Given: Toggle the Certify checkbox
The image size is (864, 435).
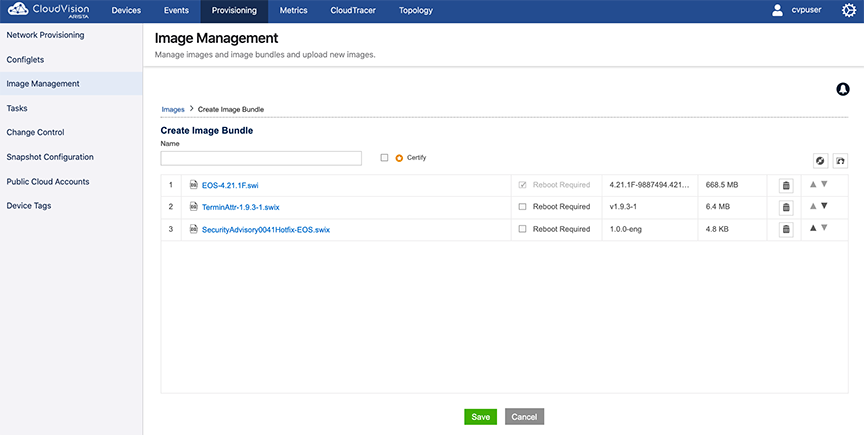Looking at the screenshot, I should 384,158.
